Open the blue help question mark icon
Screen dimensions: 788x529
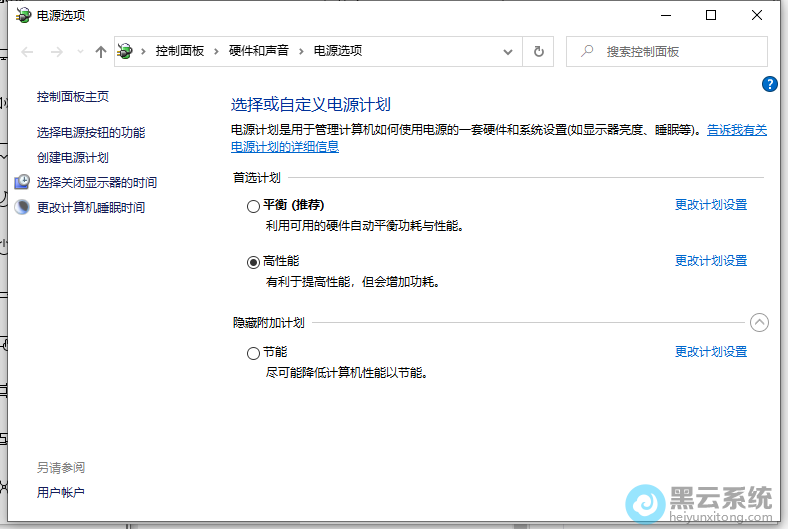[x=769, y=84]
